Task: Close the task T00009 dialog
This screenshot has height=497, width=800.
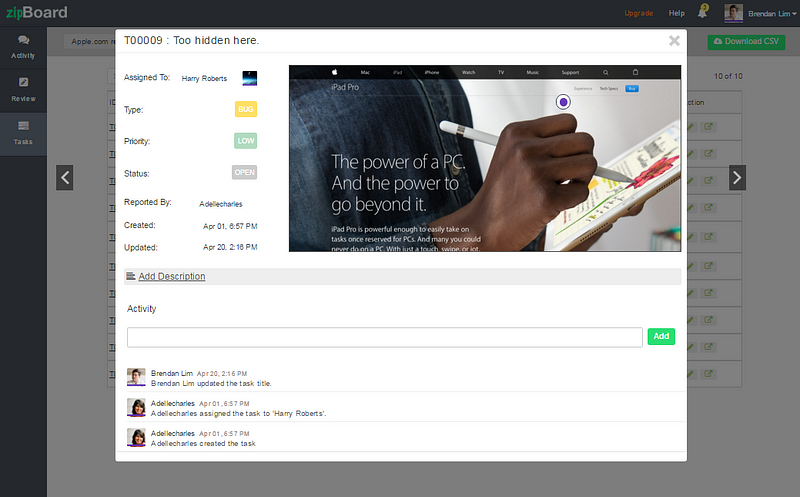Action: click(x=674, y=41)
